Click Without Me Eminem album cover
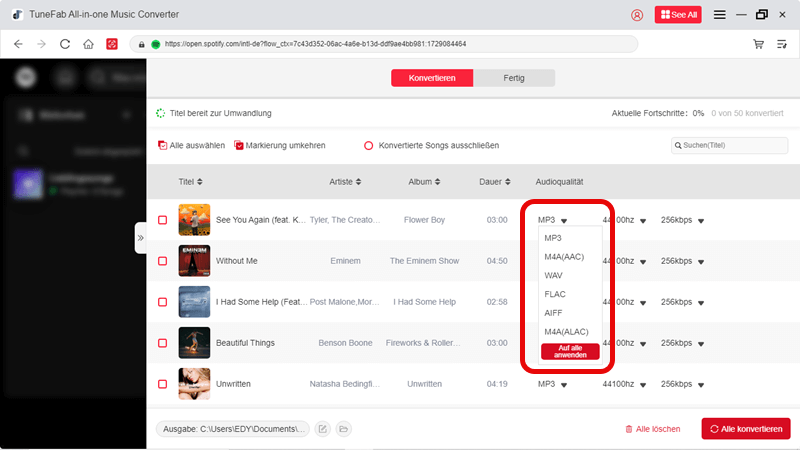The image size is (800, 450). (x=194, y=261)
